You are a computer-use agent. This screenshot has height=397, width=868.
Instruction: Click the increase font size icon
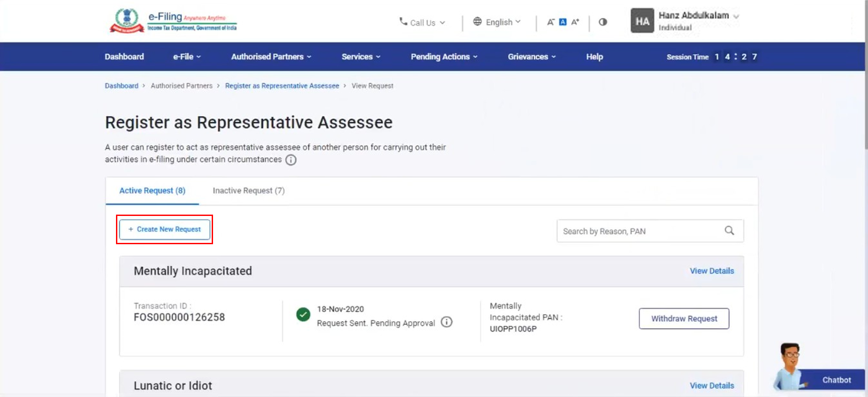(575, 22)
